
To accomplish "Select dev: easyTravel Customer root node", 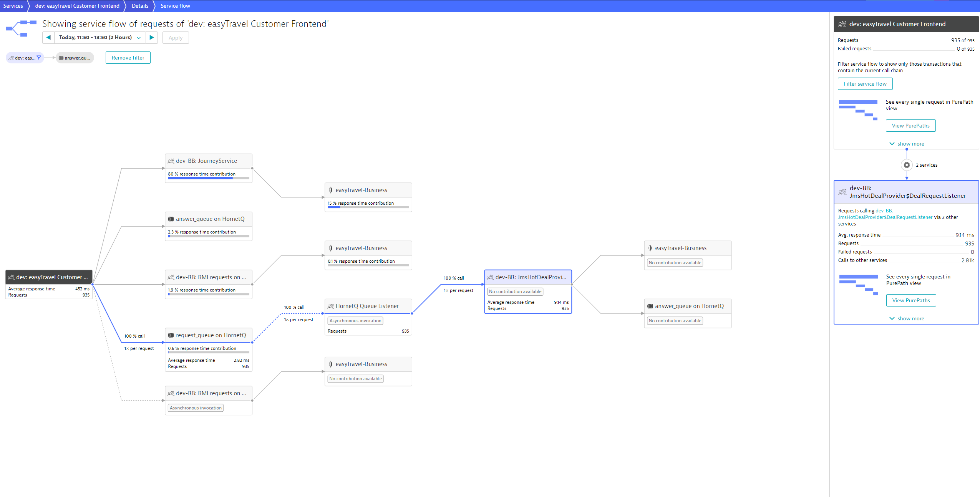I will [49, 285].
